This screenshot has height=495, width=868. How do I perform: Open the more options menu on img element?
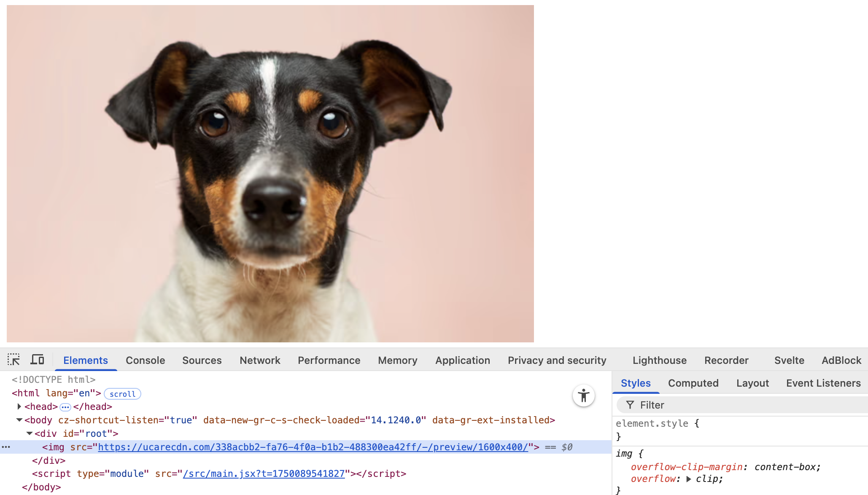[x=5, y=447]
